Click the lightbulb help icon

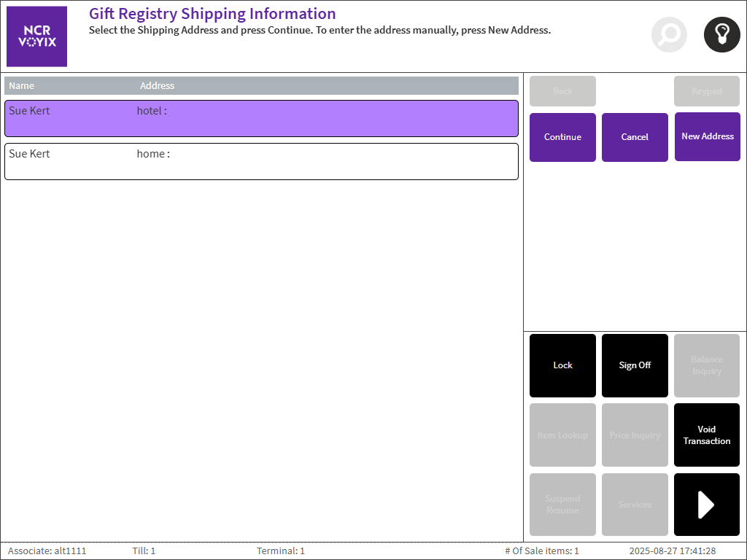click(721, 34)
